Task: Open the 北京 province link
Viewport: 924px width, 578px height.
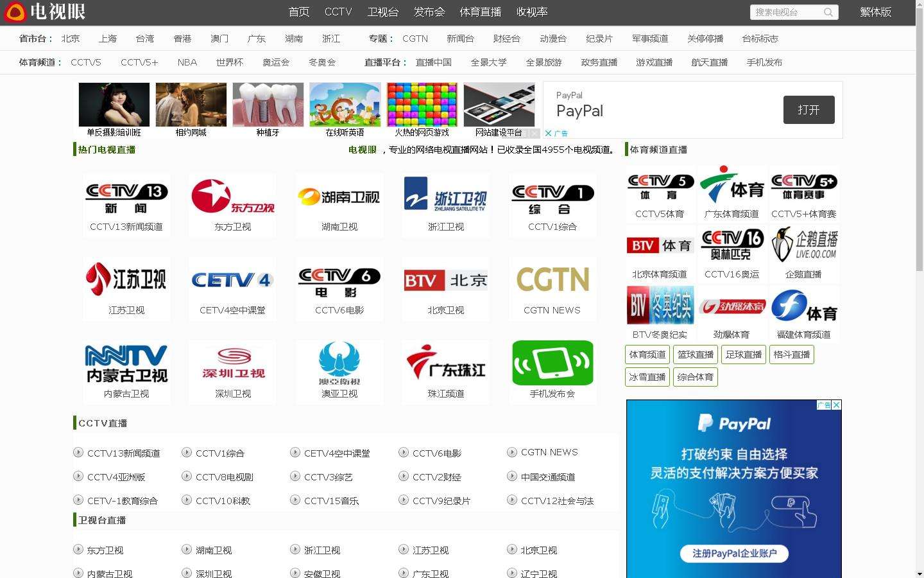Action: [x=71, y=39]
